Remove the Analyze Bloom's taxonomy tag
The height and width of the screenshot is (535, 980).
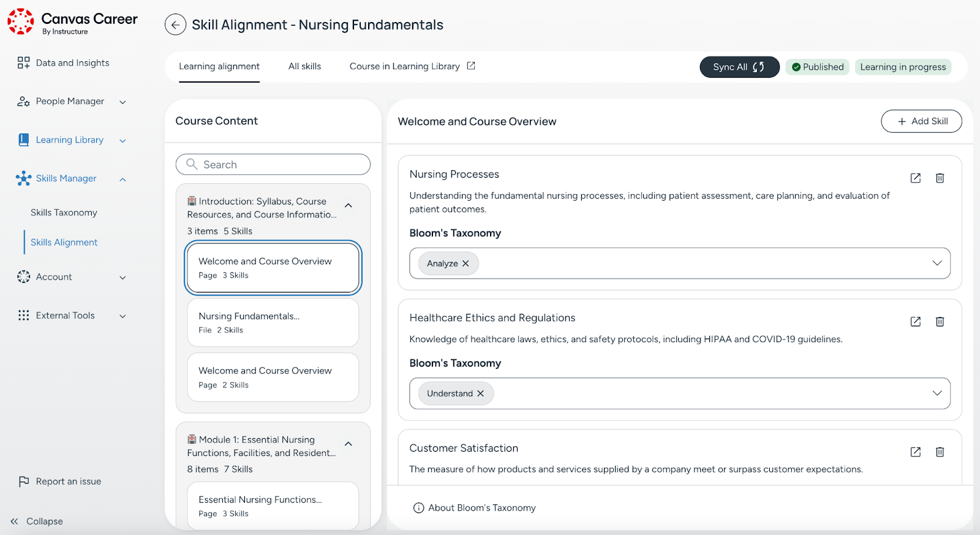[x=466, y=264]
